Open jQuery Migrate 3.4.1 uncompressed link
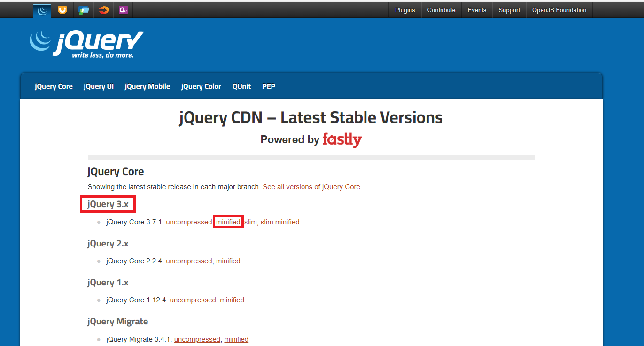 pos(197,339)
